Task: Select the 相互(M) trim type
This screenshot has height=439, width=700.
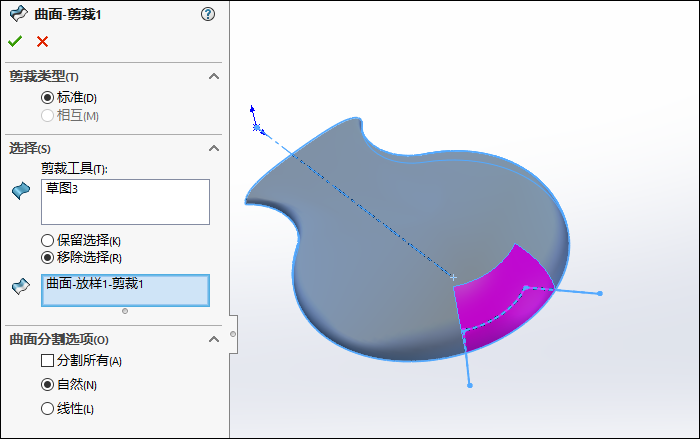Action: coord(47,116)
